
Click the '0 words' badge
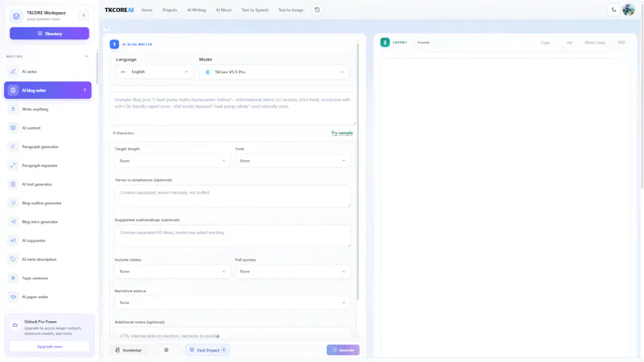[x=423, y=43]
